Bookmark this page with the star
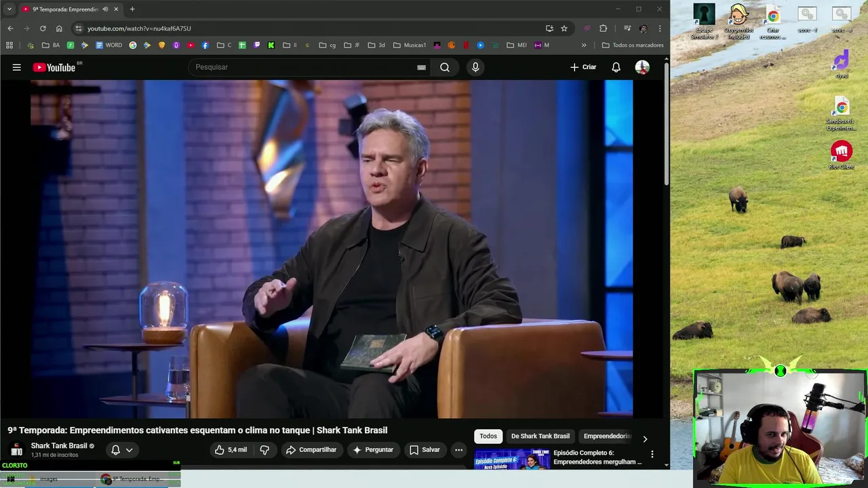This screenshot has width=868, height=488. coord(564,28)
